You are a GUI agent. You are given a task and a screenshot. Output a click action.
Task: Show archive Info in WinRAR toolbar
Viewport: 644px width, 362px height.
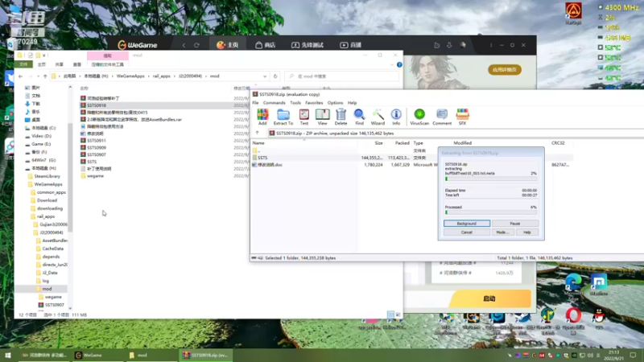tap(396, 117)
